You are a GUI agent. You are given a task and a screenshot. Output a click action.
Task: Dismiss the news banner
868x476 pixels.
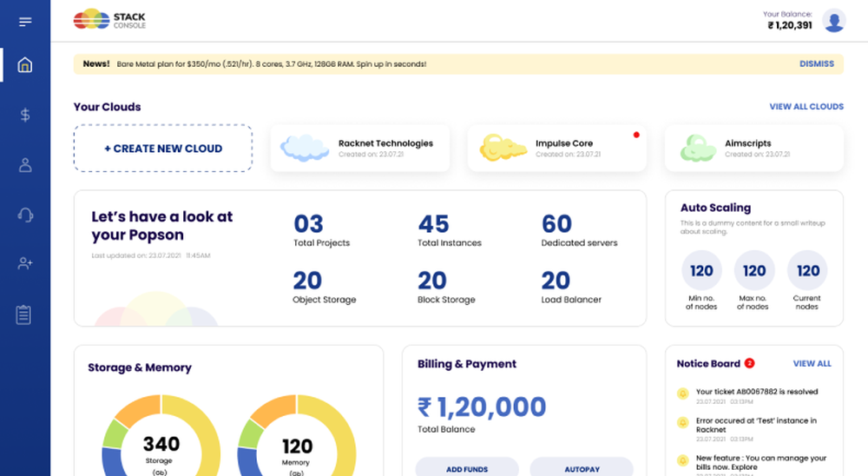[817, 63]
